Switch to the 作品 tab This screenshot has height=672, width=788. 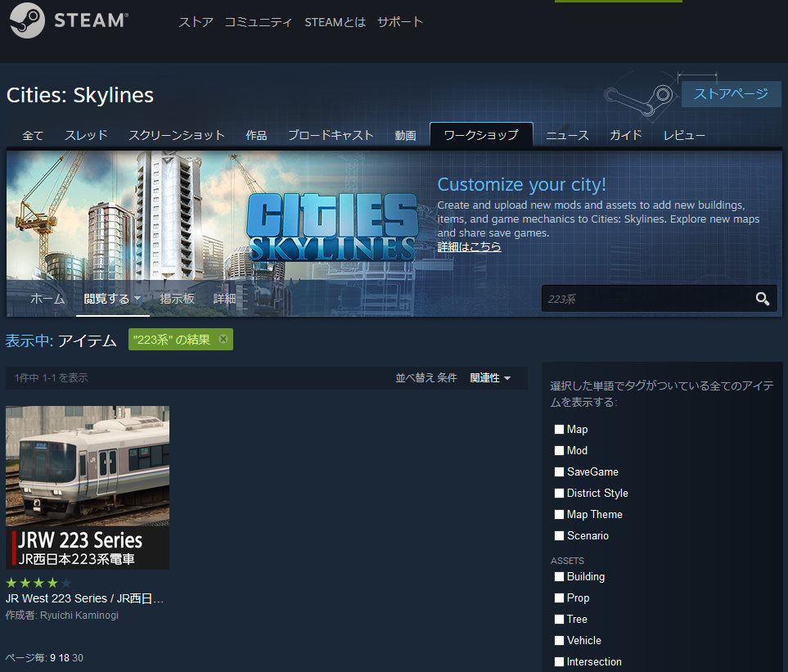coord(256,135)
